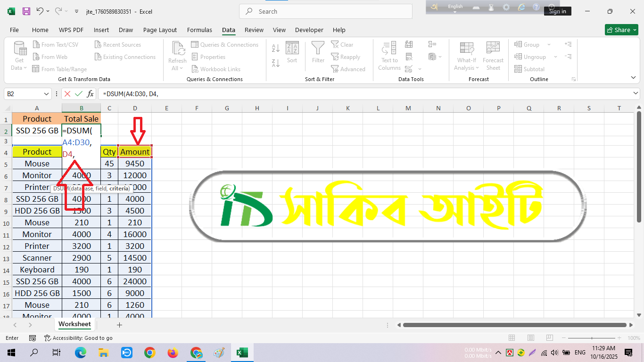Switch to Page Layout view in status bar
Viewport: 644px width, 362px height.
point(530,338)
